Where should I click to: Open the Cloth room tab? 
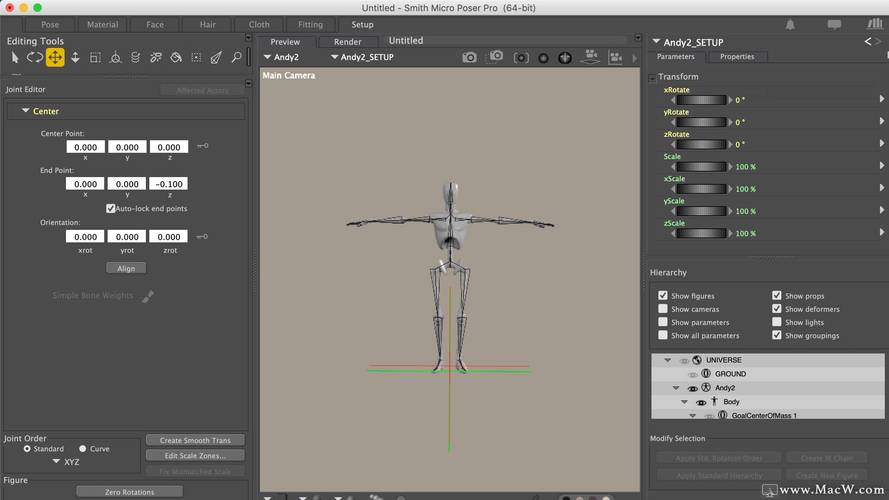tap(259, 24)
